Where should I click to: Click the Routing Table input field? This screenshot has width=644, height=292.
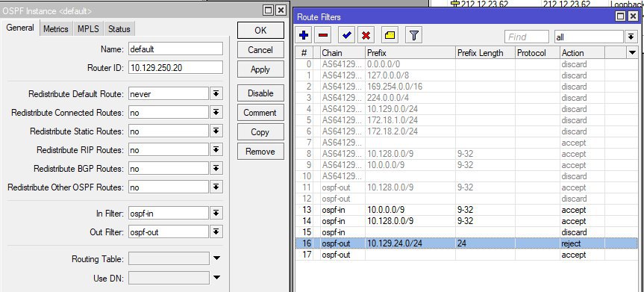coord(169,258)
